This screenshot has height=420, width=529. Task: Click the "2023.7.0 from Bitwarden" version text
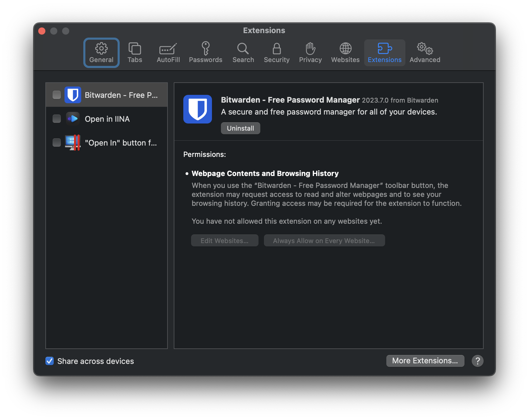pos(400,100)
